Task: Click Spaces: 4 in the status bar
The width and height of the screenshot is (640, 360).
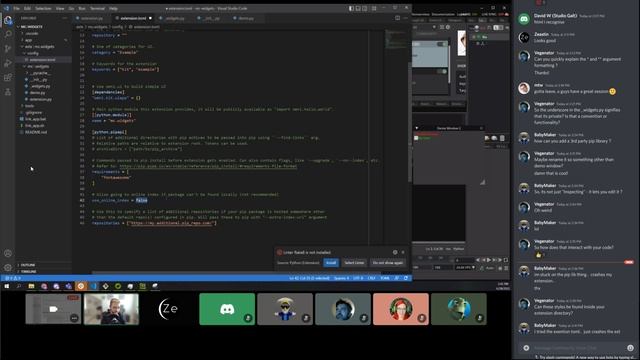Action: point(341,278)
